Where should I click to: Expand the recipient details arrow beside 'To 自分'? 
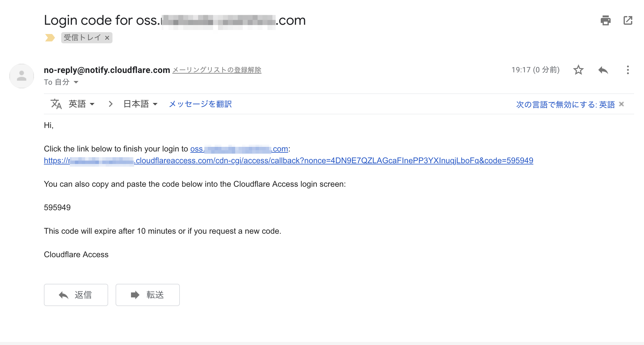pyautogui.click(x=76, y=82)
